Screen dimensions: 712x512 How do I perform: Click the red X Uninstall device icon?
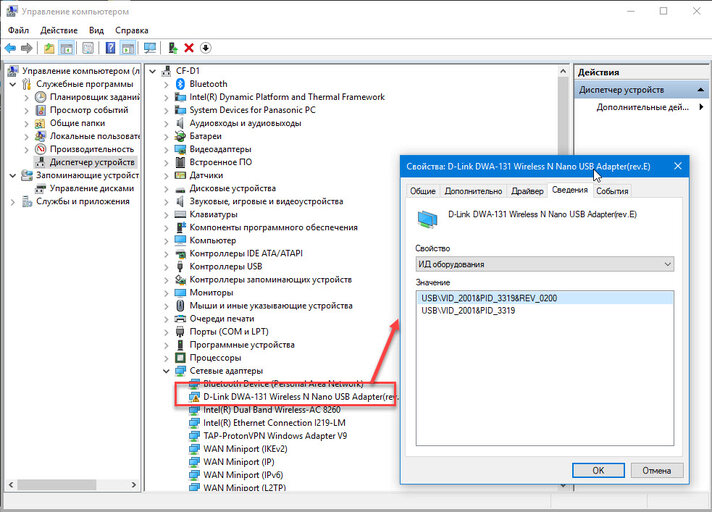(189, 48)
